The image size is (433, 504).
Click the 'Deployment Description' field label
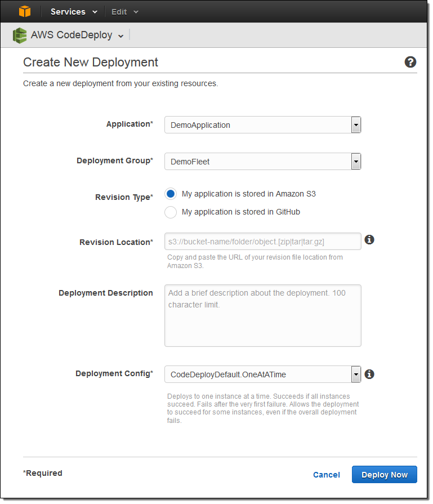click(x=105, y=293)
